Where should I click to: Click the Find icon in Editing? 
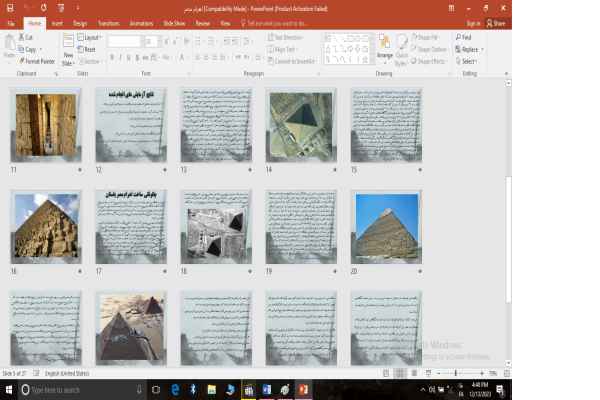466,37
